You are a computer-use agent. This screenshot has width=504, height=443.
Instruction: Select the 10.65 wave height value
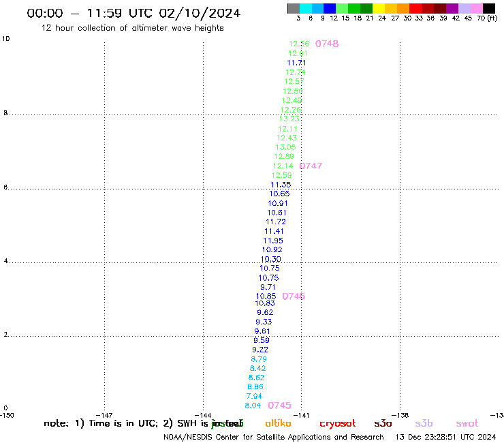(280, 194)
